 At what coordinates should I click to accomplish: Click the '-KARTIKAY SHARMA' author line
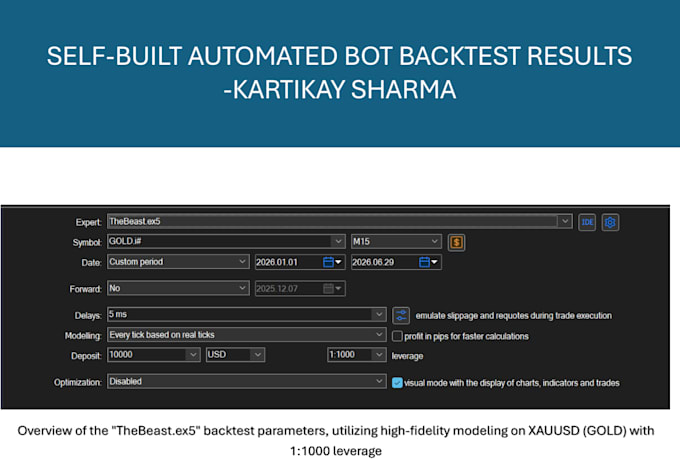pos(340,89)
